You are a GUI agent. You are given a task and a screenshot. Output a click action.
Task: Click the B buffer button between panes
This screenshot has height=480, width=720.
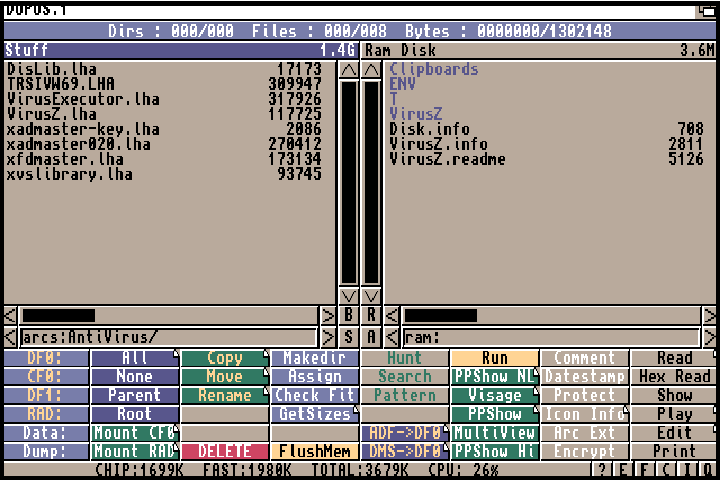(349, 316)
